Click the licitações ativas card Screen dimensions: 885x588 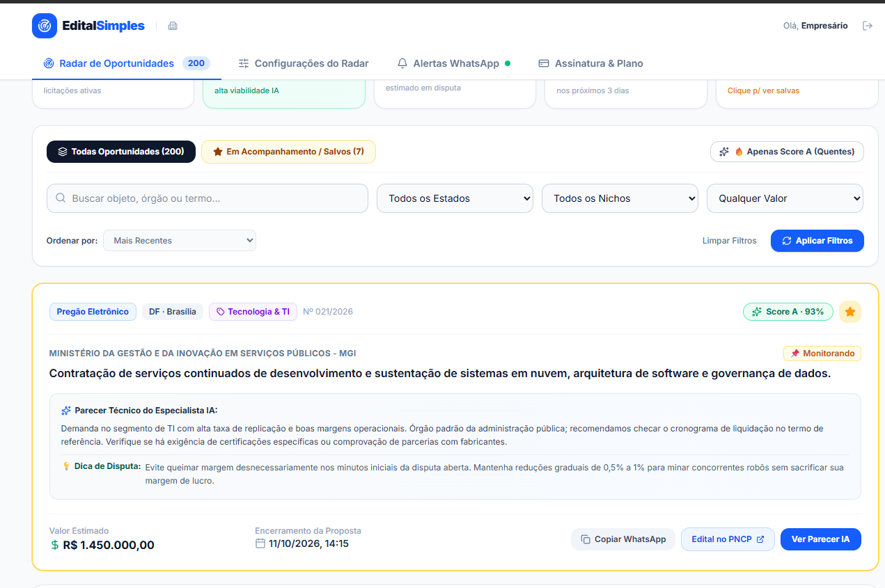pyautogui.click(x=113, y=94)
